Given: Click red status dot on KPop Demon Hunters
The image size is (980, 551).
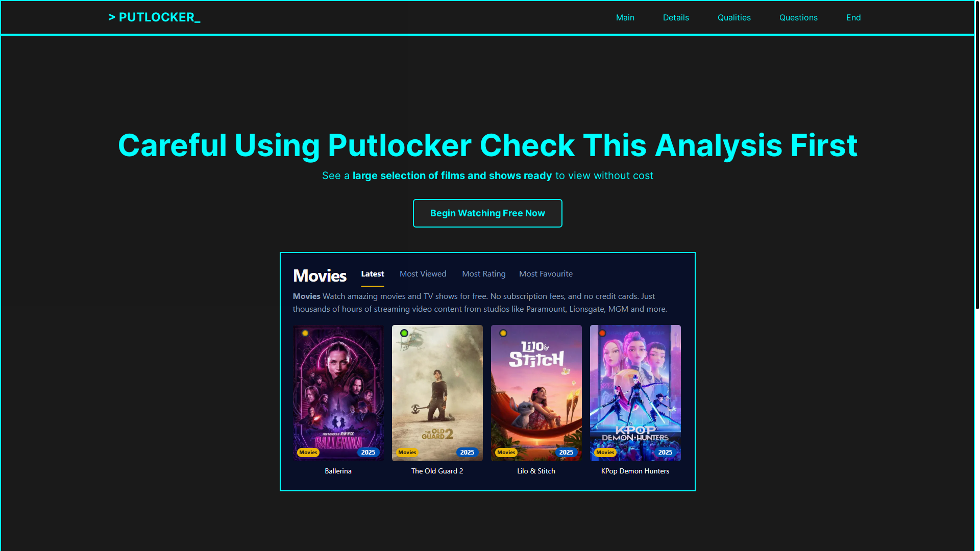Looking at the screenshot, I should [602, 333].
